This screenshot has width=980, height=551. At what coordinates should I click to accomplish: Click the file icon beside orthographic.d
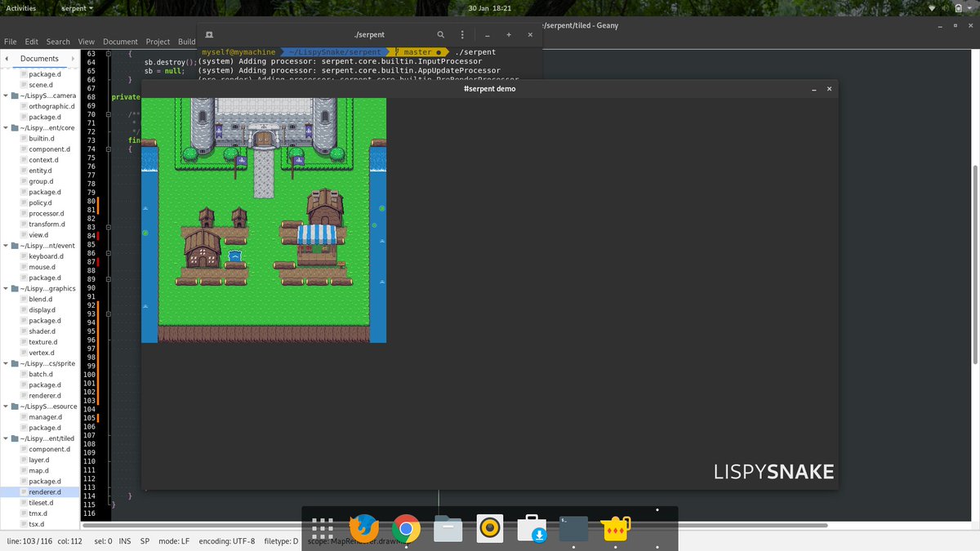tap(22, 106)
